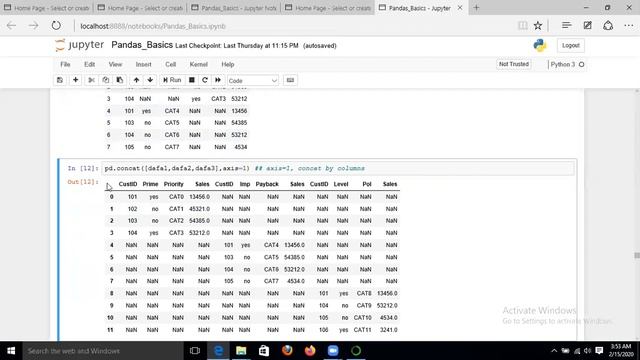
Task: Click the Edge icon on taskbar
Action: coord(218,351)
